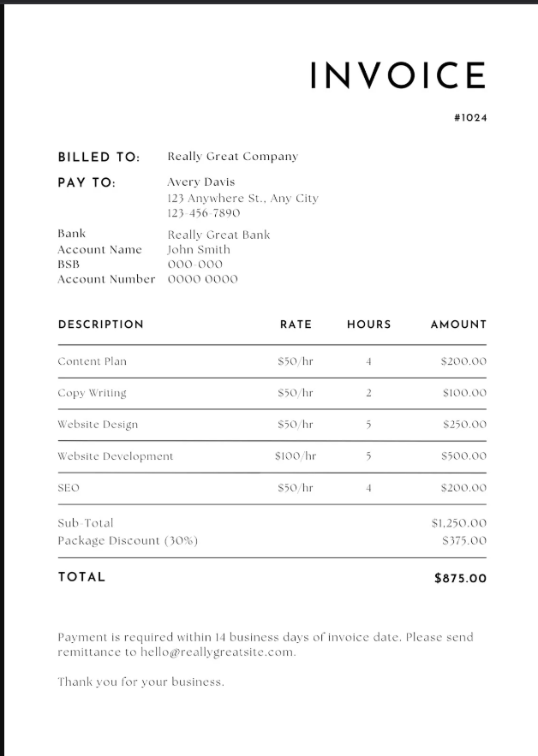Viewport: 538px width, 756px height.
Task: Click the Sub-Total amount $1,250.00
Action: 458,523
